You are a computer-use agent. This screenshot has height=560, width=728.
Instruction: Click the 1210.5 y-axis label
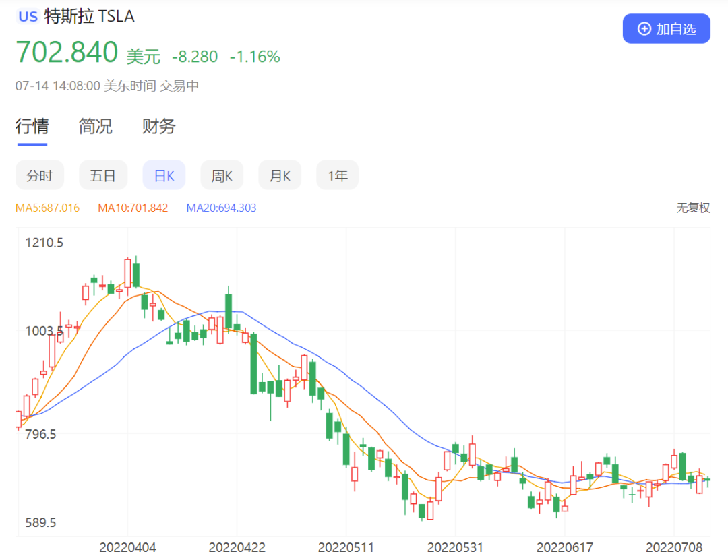click(x=44, y=243)
